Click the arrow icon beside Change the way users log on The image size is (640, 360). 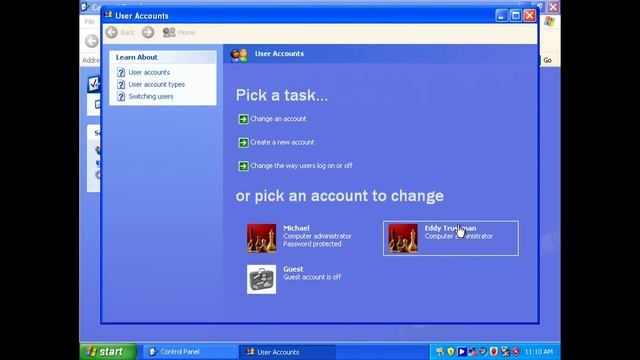tap(243, 166)
